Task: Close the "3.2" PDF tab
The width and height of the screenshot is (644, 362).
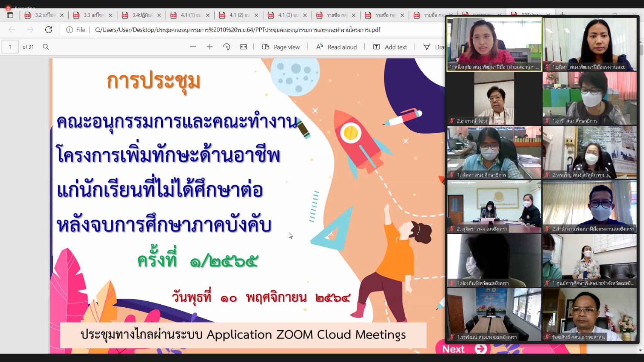Action: (x=62, y=15)
